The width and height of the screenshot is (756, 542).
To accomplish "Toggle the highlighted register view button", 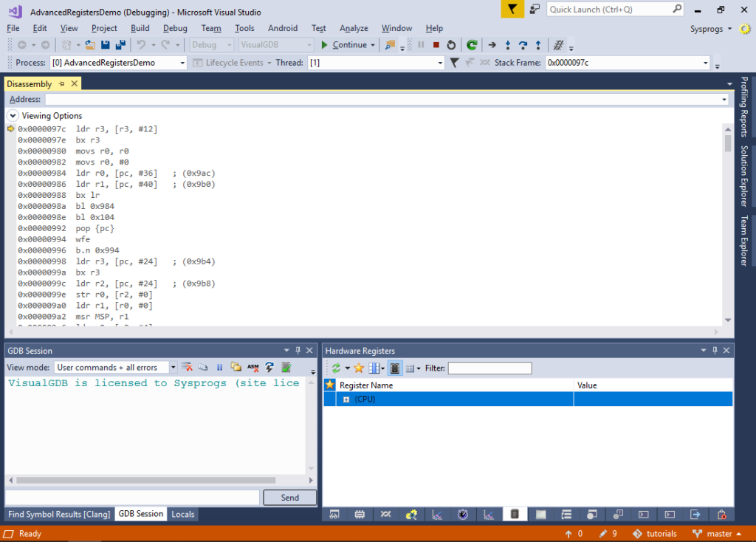I will tap(394, 368).
